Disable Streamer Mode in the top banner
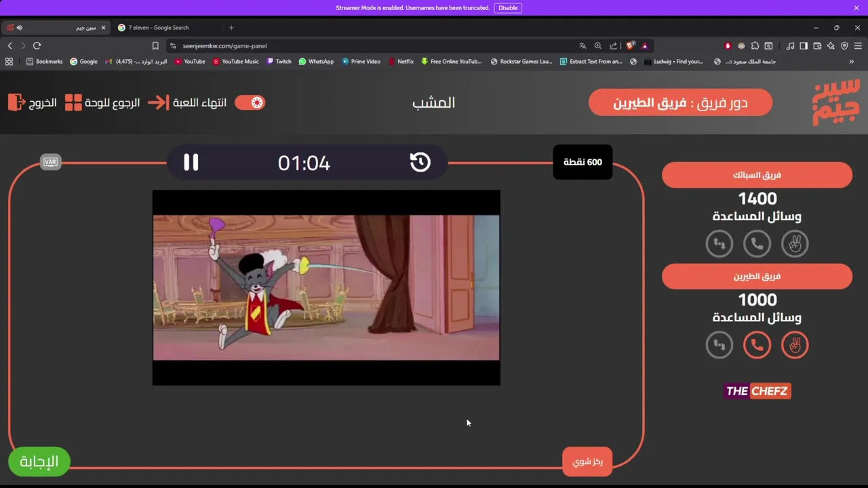 tap(508, 8)
